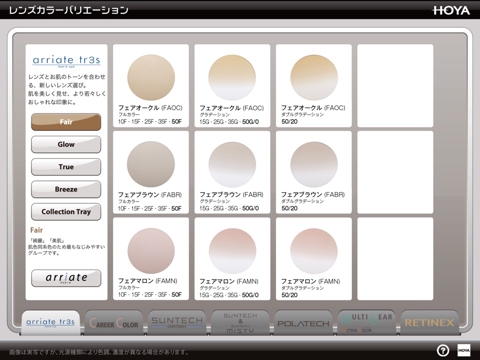Image resolution: width=480 pixels, height=360 pixels.
Task: Select the Glow color group button
Action: point(66,144)
